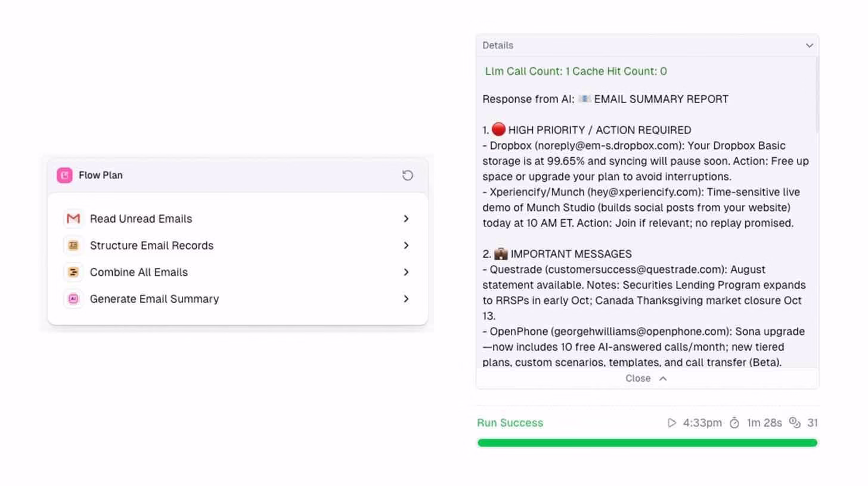The height and width of the screenshot is (486, 868).
Task: Collapse the Details panel with its chevron
Action: [809, 45]
